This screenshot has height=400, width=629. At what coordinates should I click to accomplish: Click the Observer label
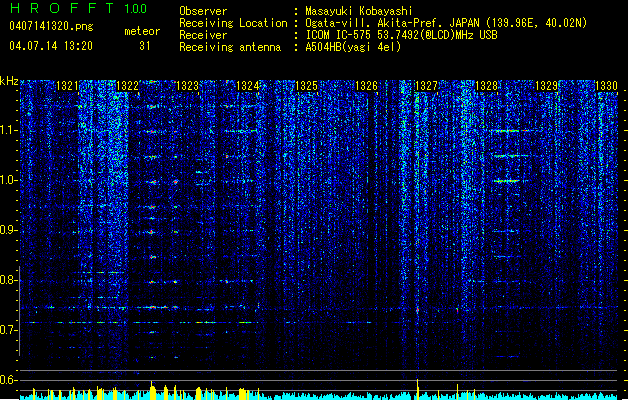point(203,11)
